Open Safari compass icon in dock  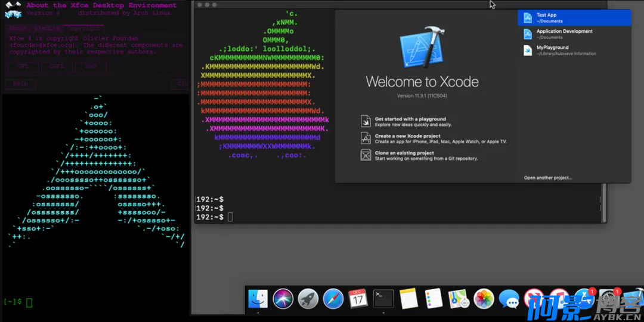click(x=333, y=299)
